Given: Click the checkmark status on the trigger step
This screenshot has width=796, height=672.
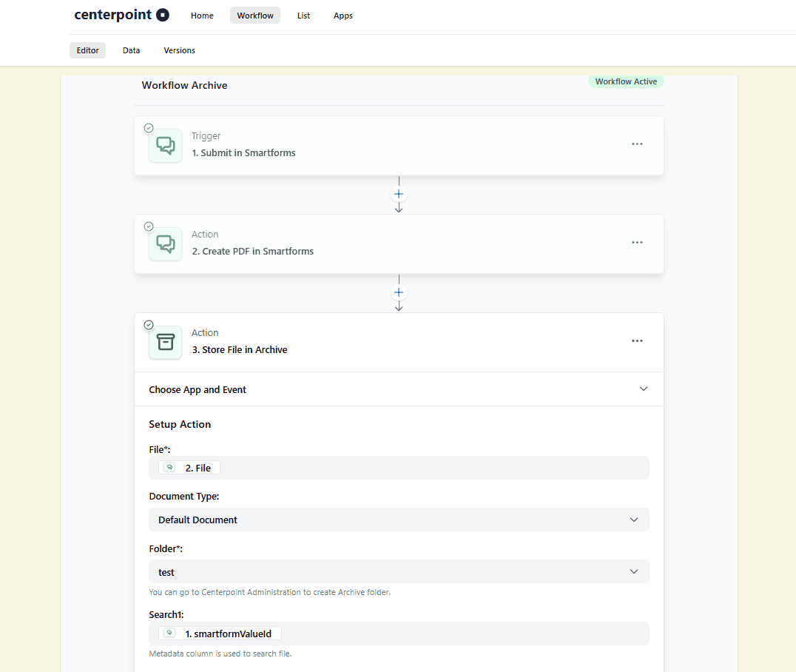Looking at the screenshot, I should pos(148,127).
